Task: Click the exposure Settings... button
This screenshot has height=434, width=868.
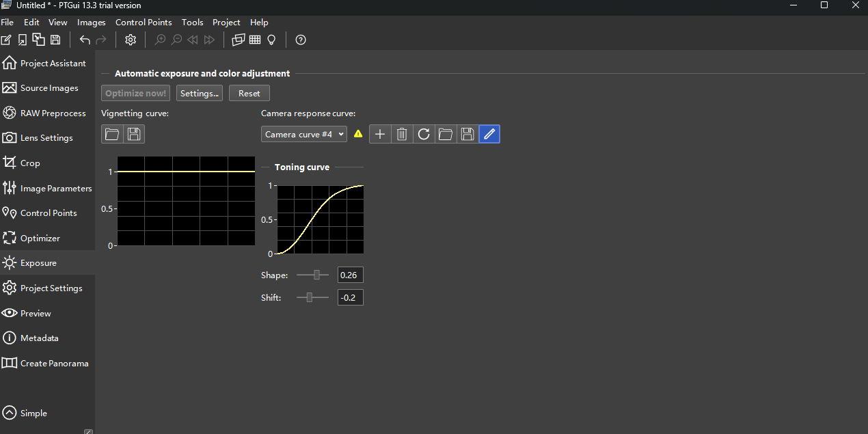Action: click(x=200, y=93)
